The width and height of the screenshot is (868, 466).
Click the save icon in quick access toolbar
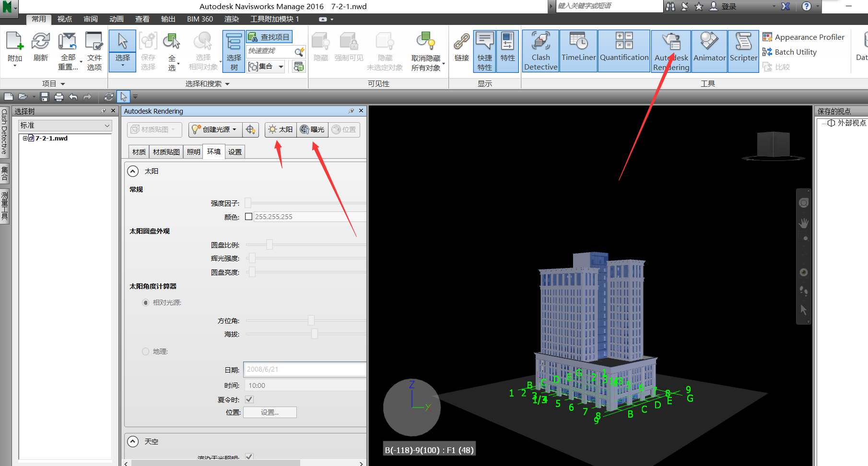[x=45, y=97]
